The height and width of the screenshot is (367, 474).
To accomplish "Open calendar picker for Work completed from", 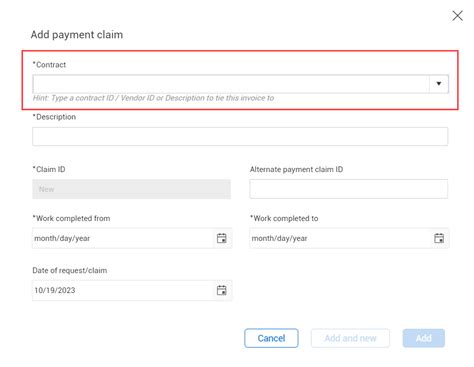I will tap(222, 238).
